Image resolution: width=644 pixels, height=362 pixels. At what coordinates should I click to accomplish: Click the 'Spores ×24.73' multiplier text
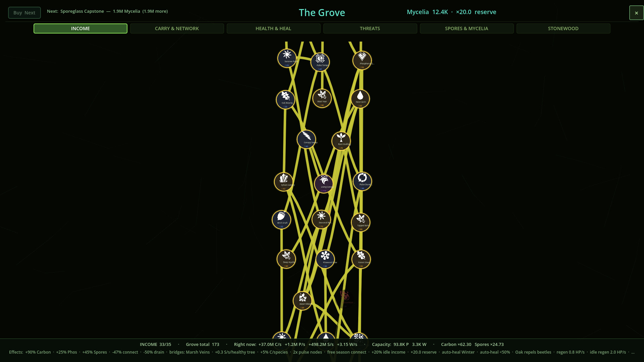coord(489,344)
